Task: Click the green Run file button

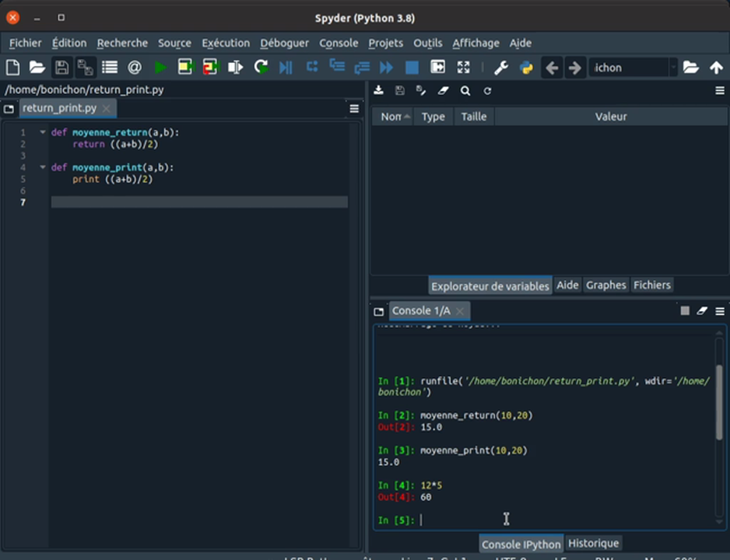Action: coord(160,68)
